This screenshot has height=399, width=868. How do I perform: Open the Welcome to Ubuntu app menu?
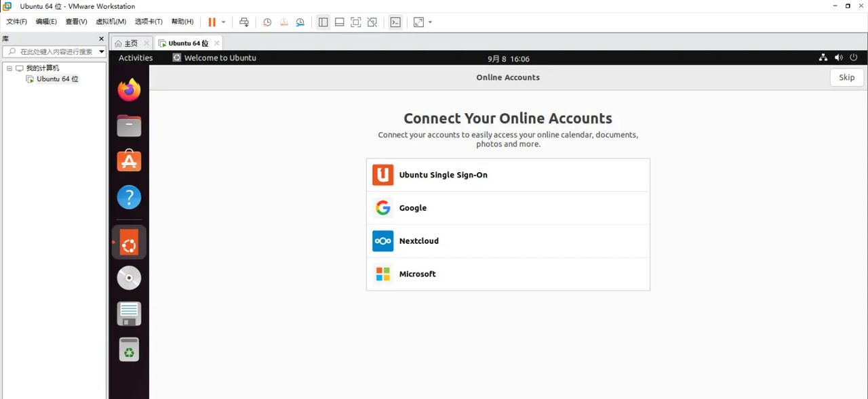(214, 58)
